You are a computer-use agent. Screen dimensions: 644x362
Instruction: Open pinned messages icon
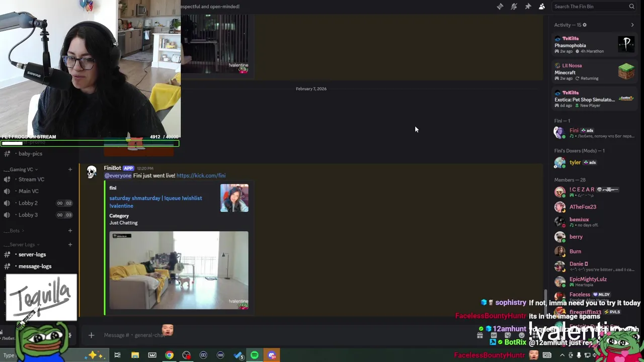(528, 7)
